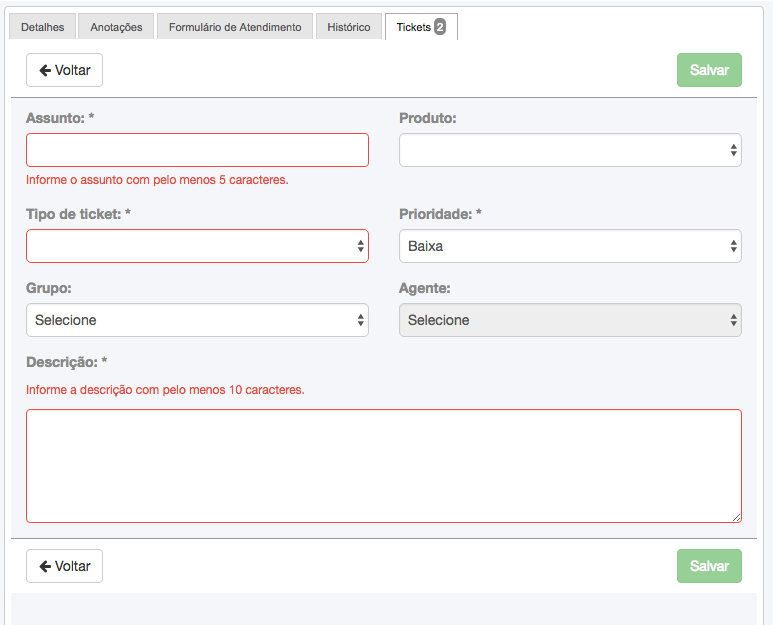Switch to the Detalhes tab

coord(42,27)
